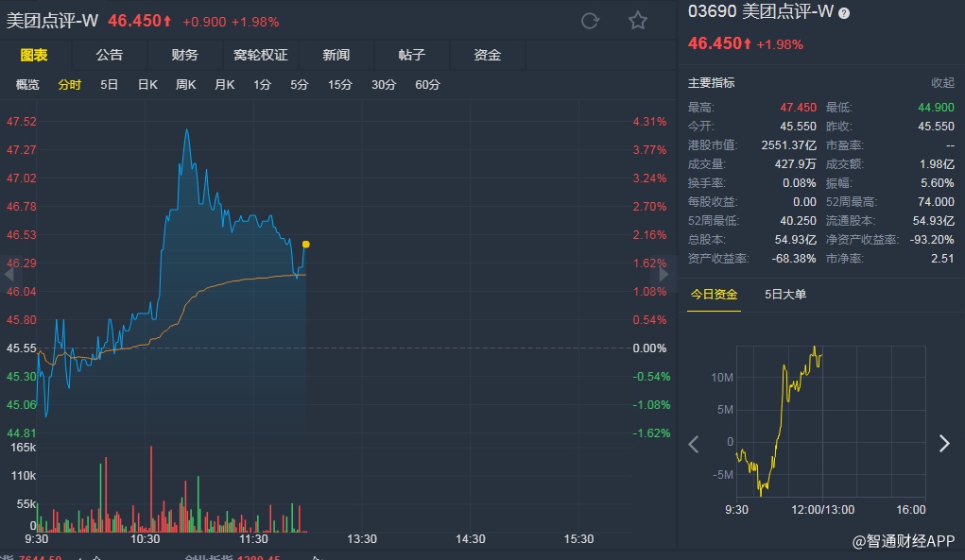The width and height of the screenshot is (965, 560).
Task: Add the stock to favorites with the star icon
Action: pos(638,21)
